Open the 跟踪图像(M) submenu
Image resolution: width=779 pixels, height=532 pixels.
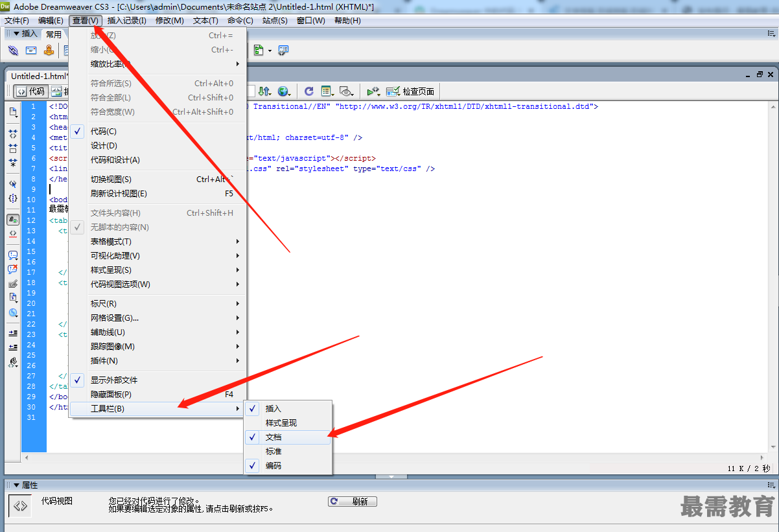point(157,347)
